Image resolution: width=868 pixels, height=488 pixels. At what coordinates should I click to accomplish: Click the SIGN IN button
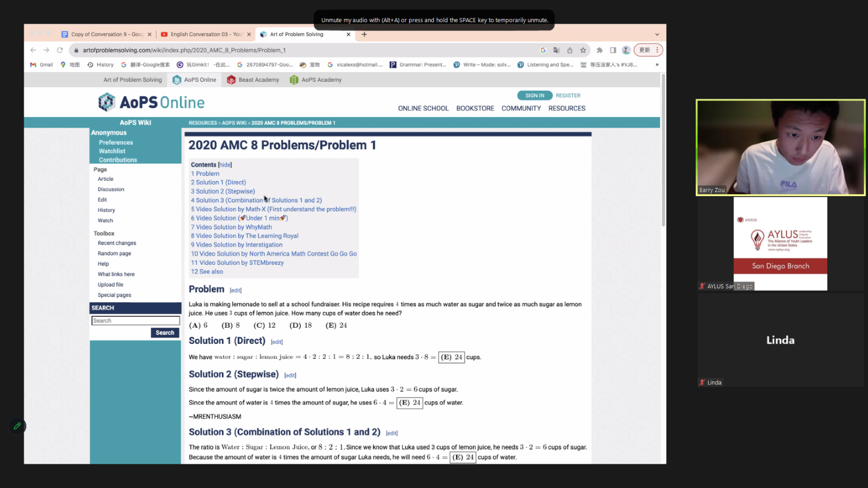pos(535,95)
